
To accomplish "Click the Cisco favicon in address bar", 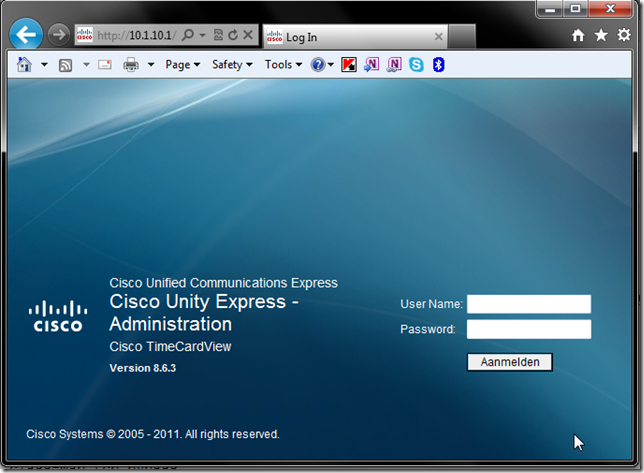I will [x=85, y=35].
